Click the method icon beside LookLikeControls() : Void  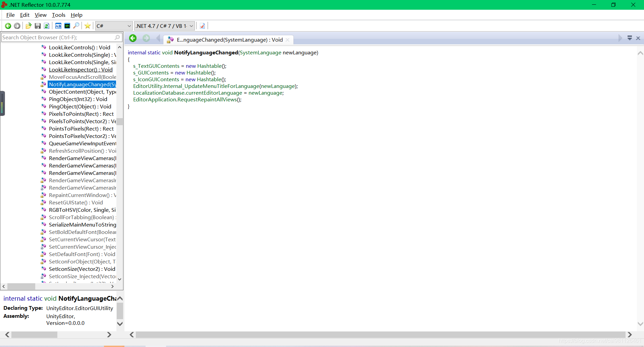(x=44, y=47)
